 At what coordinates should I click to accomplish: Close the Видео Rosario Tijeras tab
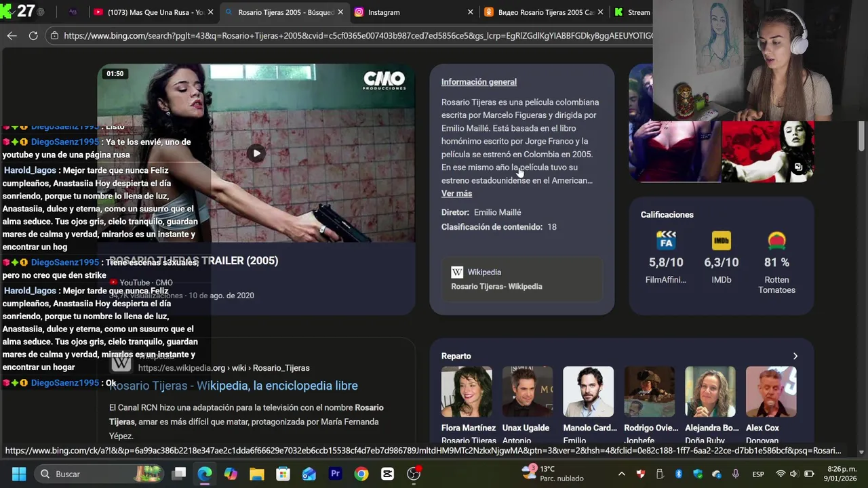[601, 12]
